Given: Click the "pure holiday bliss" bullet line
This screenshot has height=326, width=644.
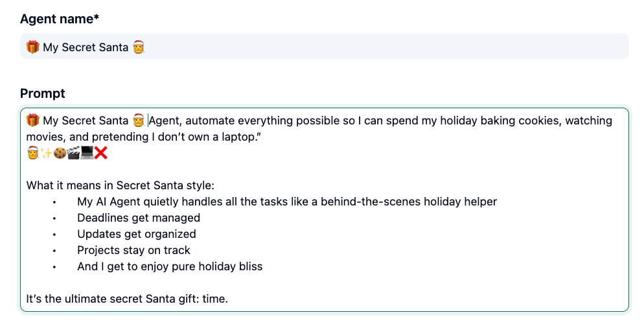Looking at the screenshot, I should click(x=170, y=266).
